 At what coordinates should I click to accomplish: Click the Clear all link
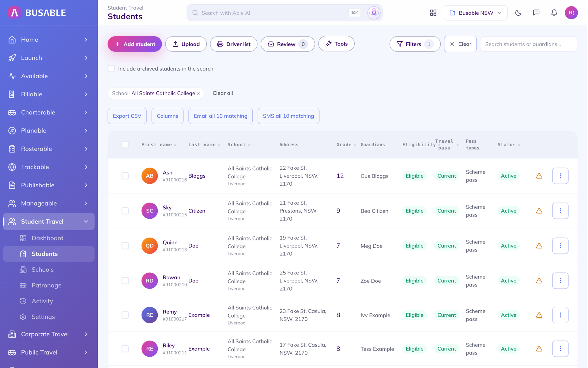click(x=223, y=93)
